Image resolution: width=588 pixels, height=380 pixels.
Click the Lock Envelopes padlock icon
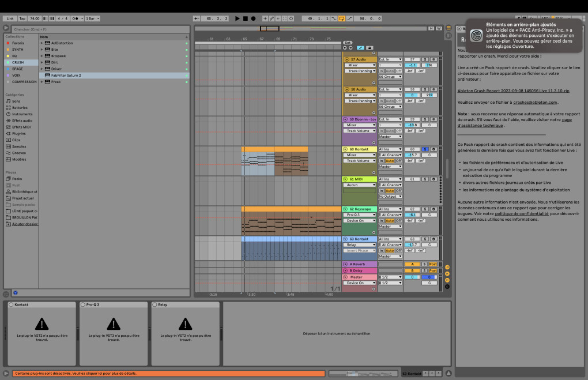(370, 48)
